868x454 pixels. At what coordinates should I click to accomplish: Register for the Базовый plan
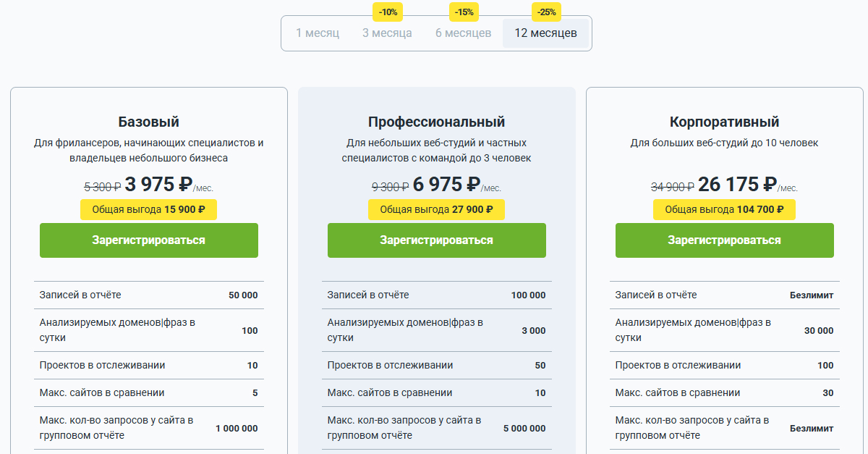pos(148,240)
